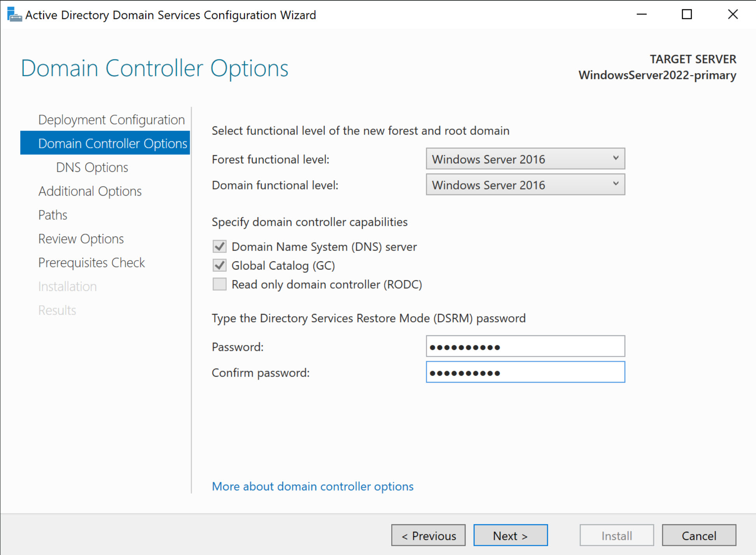Select Deployment Configuration in the sidebar

[111, 119]
